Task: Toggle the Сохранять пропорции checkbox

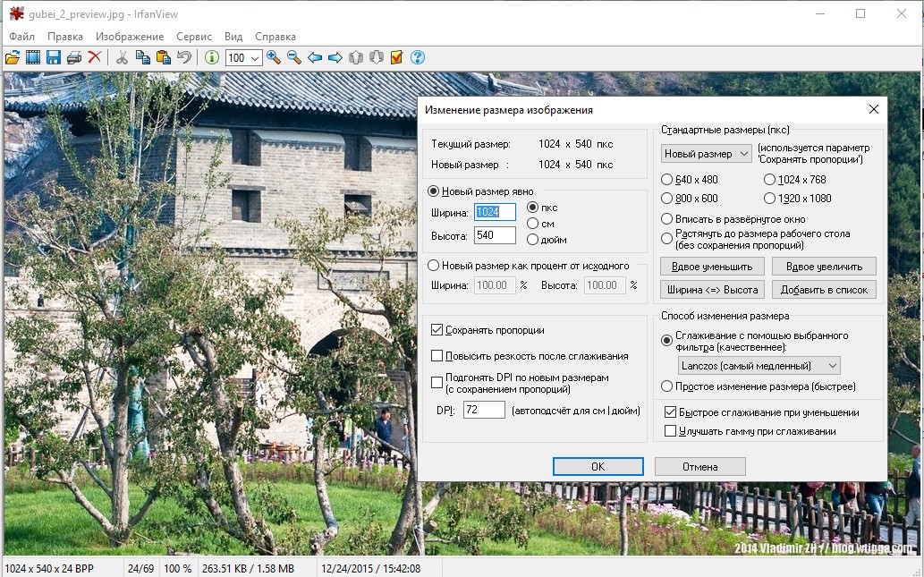Action: pyautogui.click(x=437, y=330)
